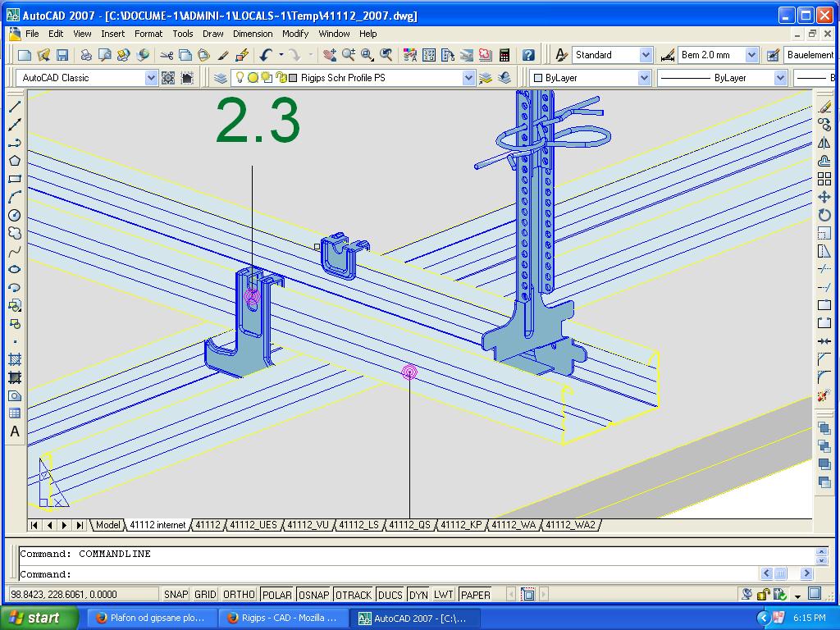Screen dimensions: 840x630
Task: Toggle SNAP mode in status bar
Action: pos(176,595)
